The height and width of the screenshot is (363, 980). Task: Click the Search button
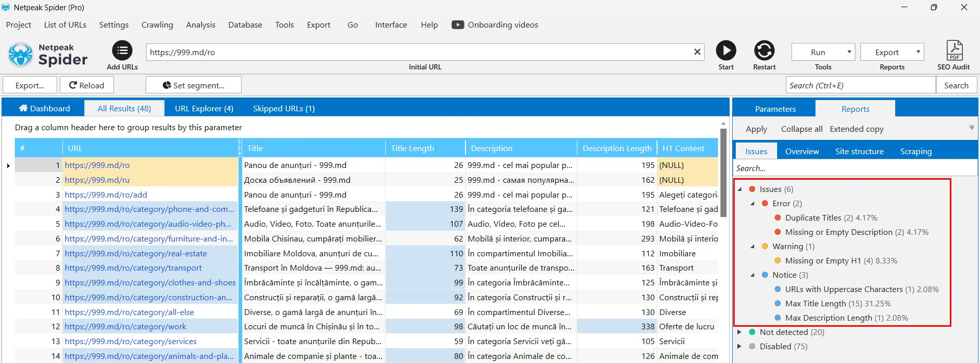click(956, 85)
